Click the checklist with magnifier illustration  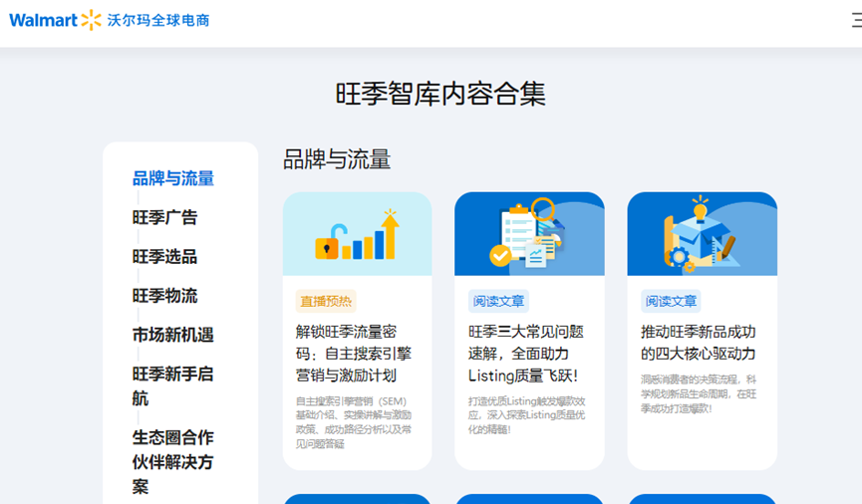point(529,234)
